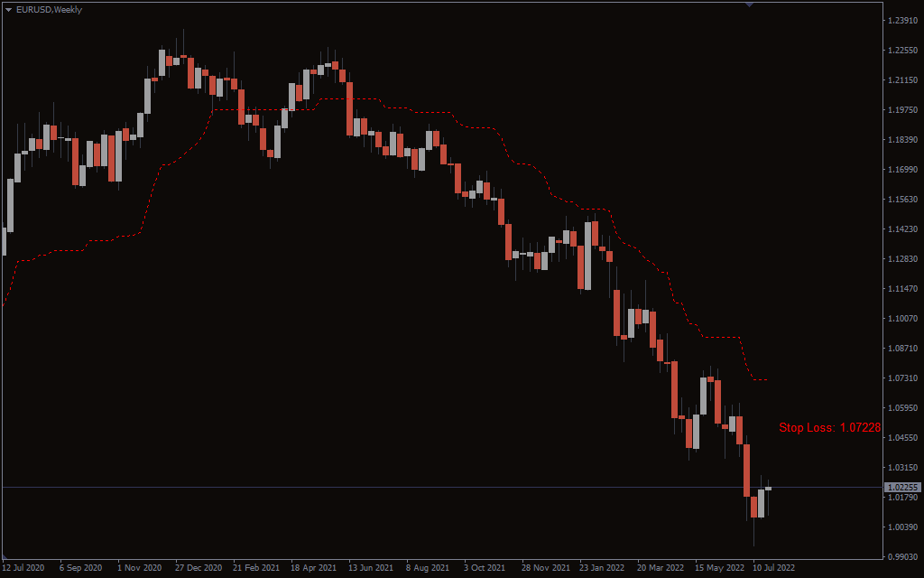924x578 pixels.
Task: Click the 10 Jul 2022 date label
Action: (774, 569)
